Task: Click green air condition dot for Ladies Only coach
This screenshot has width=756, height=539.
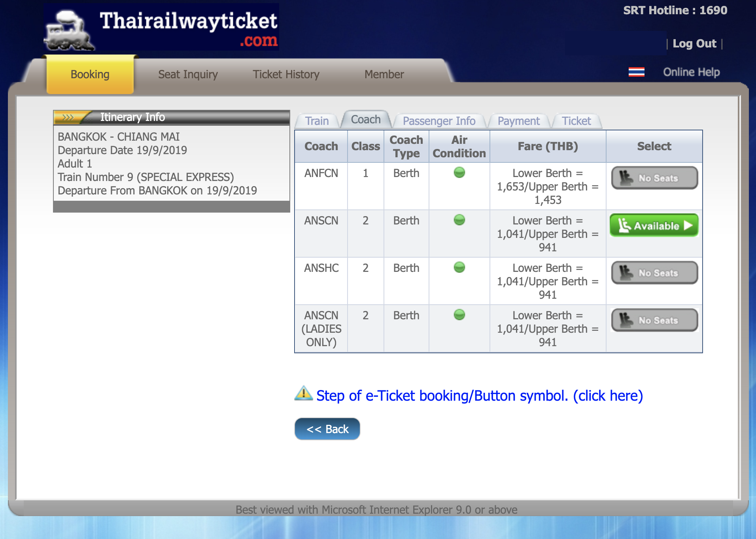Action: point(459,315)
